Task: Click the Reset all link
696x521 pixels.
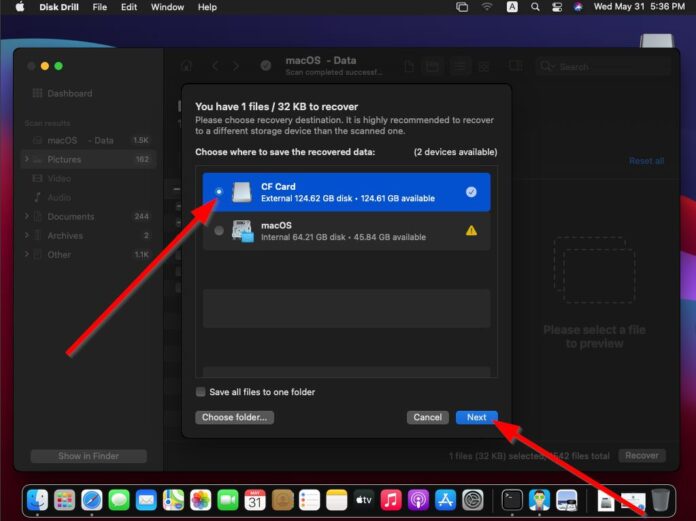Action: (647, 161)
